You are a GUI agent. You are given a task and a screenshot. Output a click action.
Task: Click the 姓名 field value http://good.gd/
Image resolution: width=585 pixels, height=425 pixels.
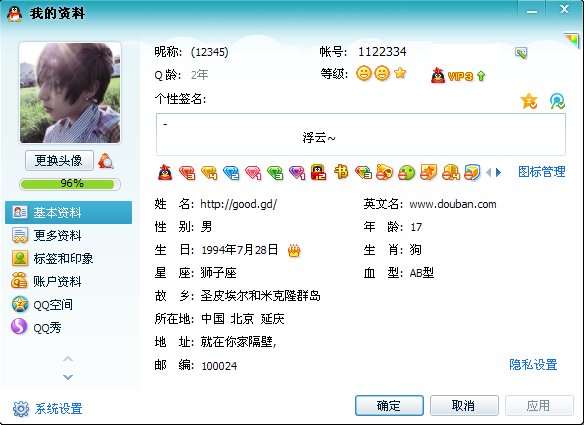(239, 204)
